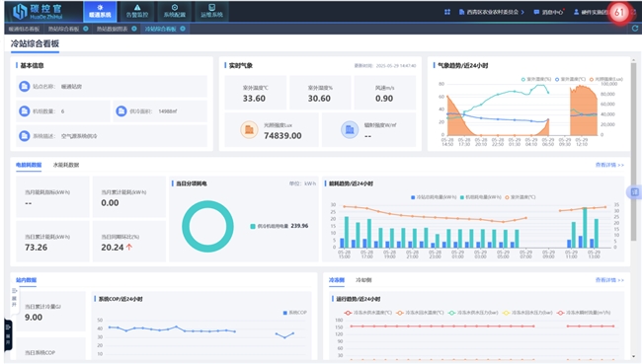Toggle 系统COP legend in COP chart
642x364 pixels.
[294, 313]
